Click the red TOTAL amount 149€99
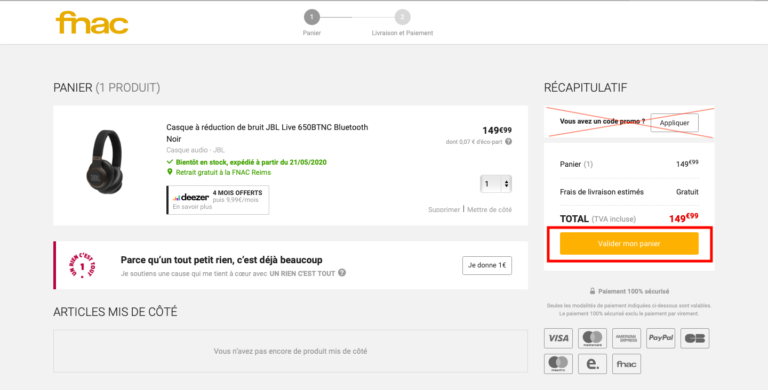 click(x=684, y=218)
